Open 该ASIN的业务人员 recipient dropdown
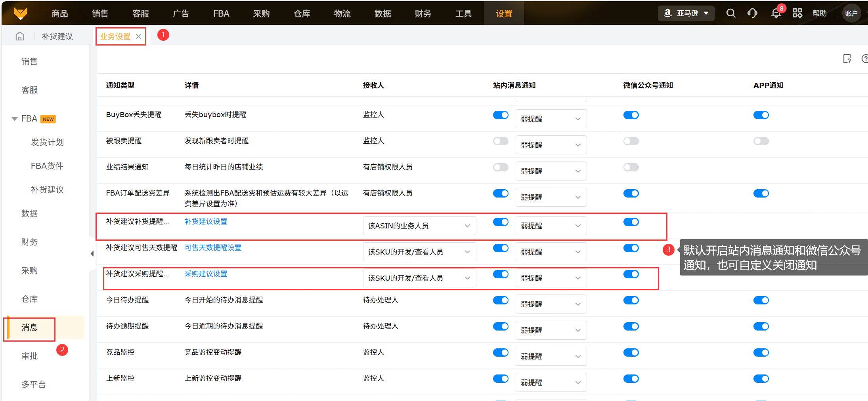 (x=419, y=226)
